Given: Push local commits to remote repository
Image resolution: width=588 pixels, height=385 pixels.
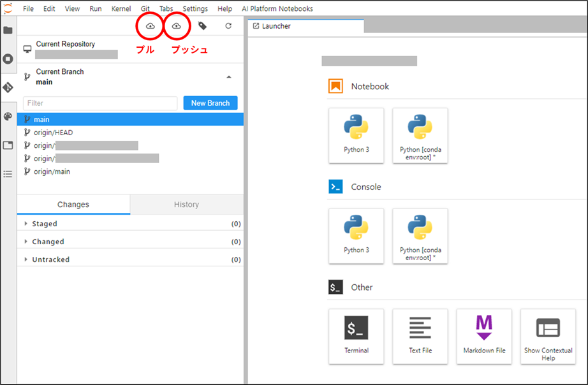Looking at the screenshot, I should click(x=177, y=25).
